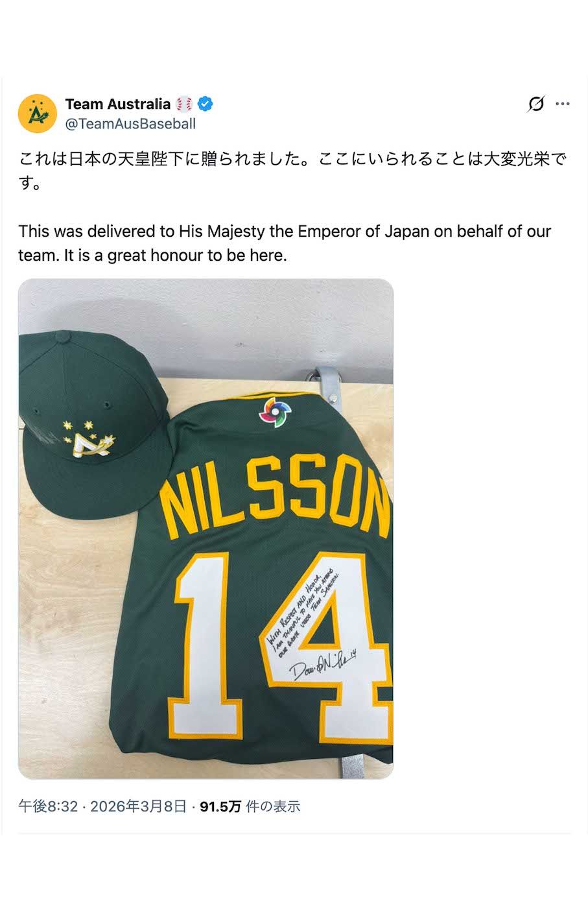Screen dimensions: 588x910
Task: Click the baseball emoji beside the name
Action: pyautogui.click(x=184, y=104)
